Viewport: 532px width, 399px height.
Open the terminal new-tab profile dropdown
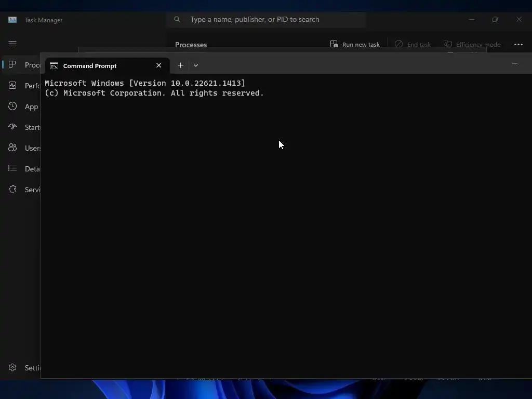tap(196, 65)
